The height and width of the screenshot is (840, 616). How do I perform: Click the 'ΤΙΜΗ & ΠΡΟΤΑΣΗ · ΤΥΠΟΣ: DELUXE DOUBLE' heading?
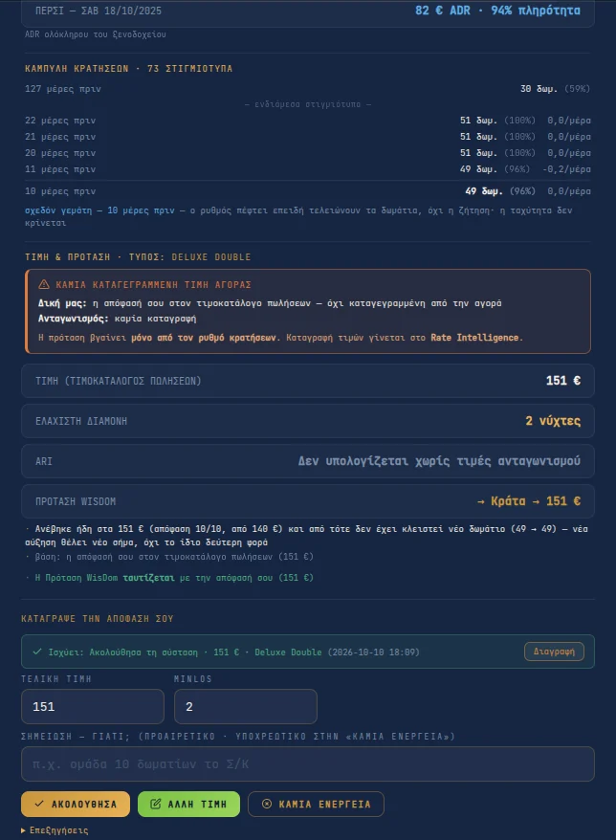138,257
